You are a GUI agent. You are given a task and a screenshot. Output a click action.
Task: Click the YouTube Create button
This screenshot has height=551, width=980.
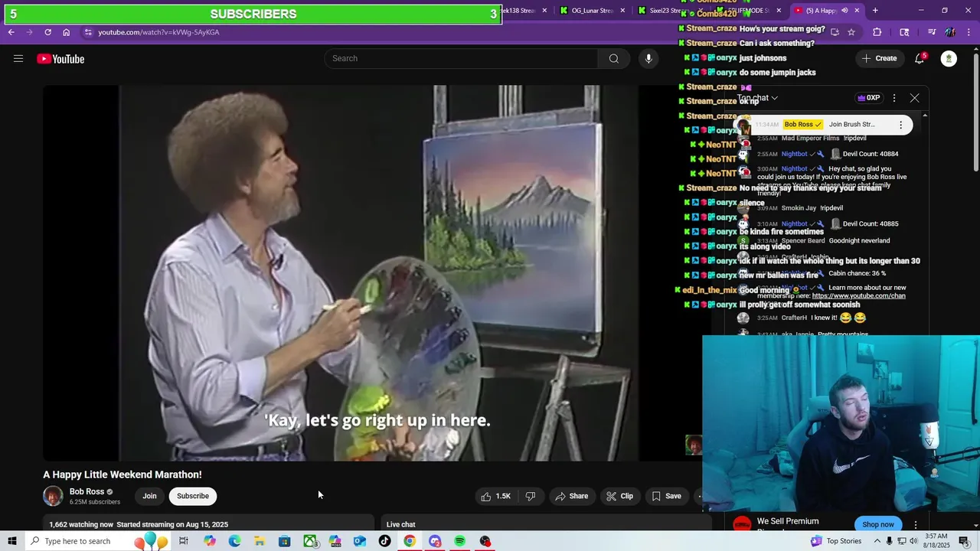879,59
